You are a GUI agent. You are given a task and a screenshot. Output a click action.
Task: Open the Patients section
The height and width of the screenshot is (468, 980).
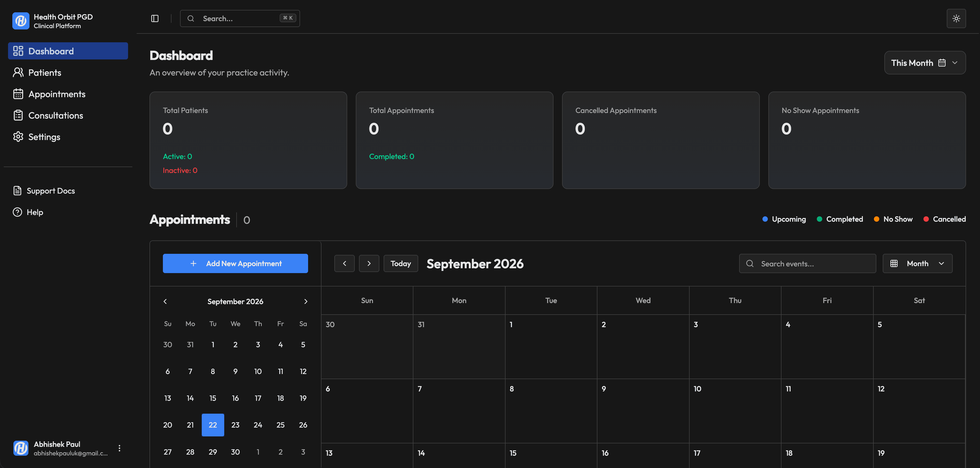(x=68, y=72)
